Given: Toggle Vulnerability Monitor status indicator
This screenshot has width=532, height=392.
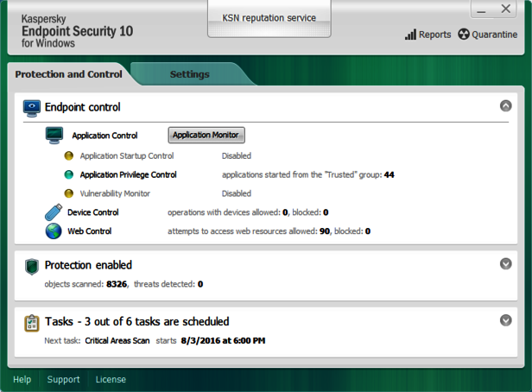Looking at the screenshot, I should click(x=69, y=193).
